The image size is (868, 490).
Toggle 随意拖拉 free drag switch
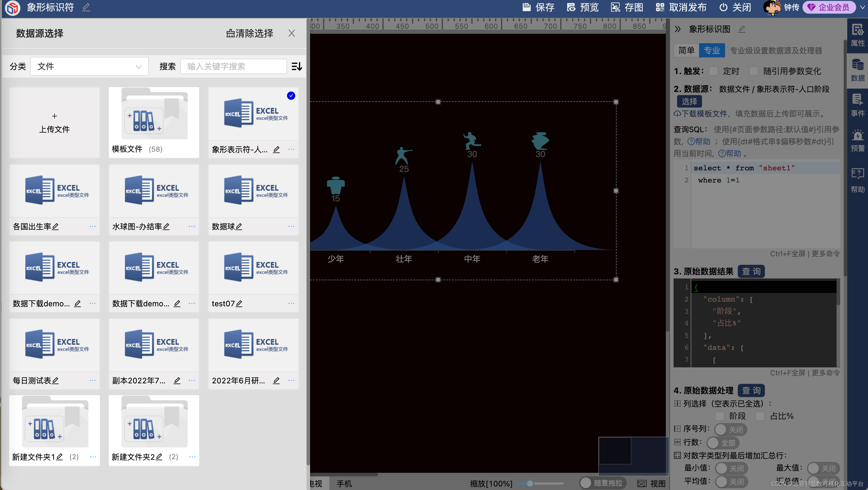(x=603, y=483)
